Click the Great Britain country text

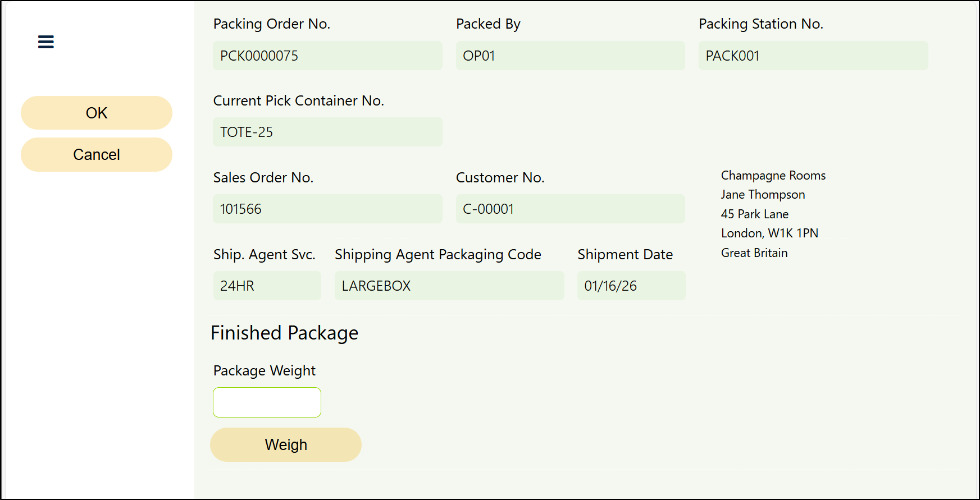coord(754,253)
